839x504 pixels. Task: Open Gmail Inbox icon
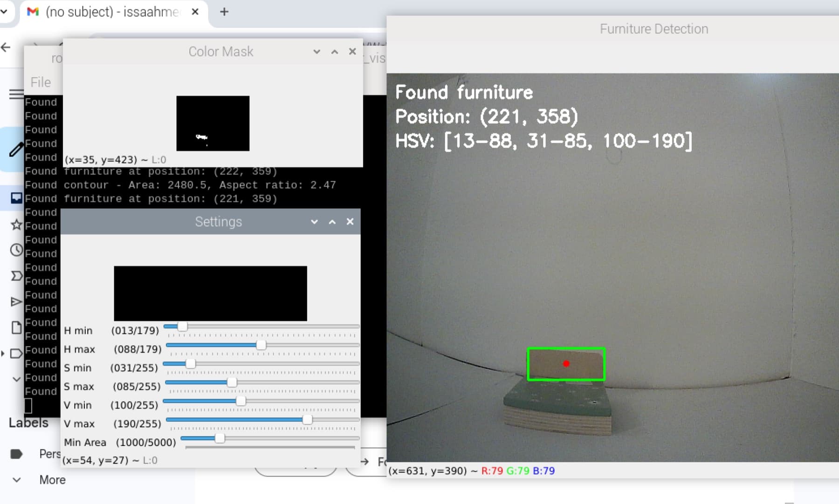click(x=16, y=198)
